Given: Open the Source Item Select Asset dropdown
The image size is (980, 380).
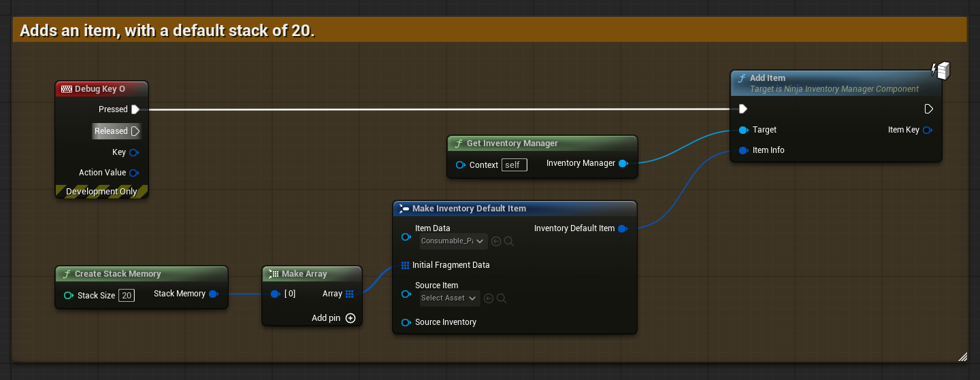Looking at the screenshot, I should click(x=450, y=298).
